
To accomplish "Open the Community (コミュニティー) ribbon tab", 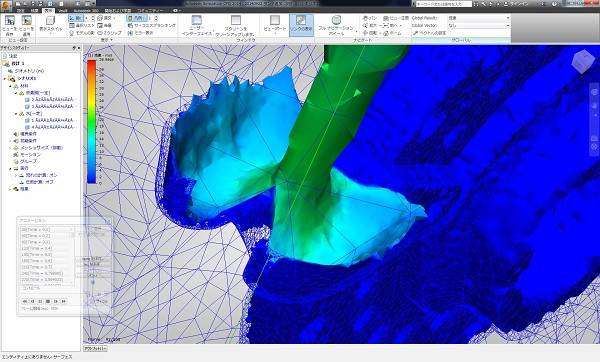I will click(150, 10).
